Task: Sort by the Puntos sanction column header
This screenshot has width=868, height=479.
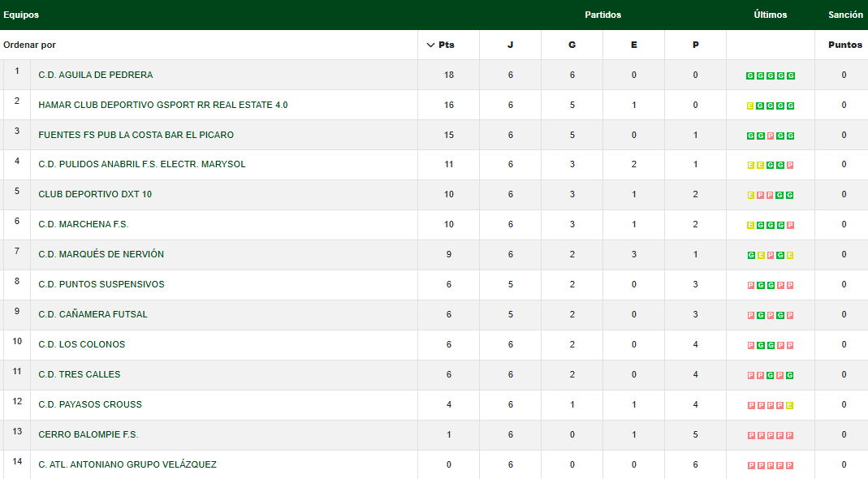Action: [x=844, y=45]
